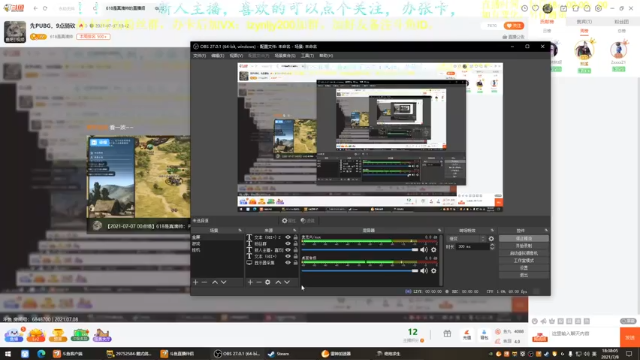Click the audio mixer vertical scrollbar
Screen dimensions: 640x360
click(x=440, y=260)
